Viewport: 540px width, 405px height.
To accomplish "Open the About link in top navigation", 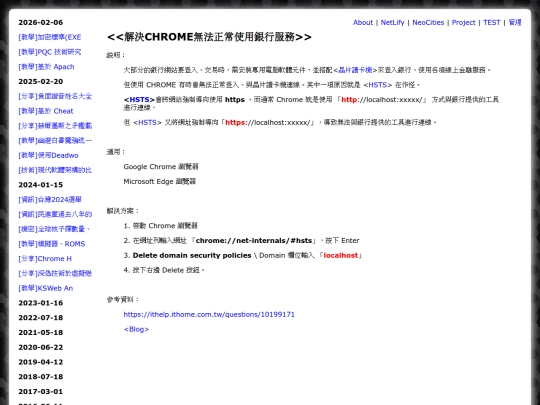I will point(363,22).
